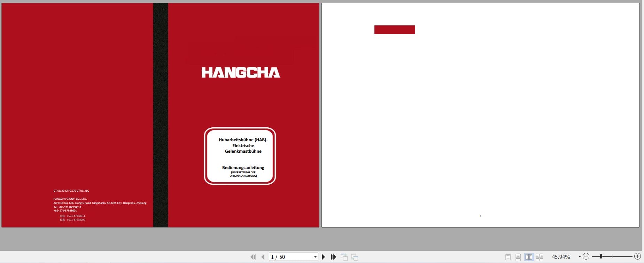
Task: Click the HANGCHA GROUP CO., LTD. text
Action: click(70, 199)
